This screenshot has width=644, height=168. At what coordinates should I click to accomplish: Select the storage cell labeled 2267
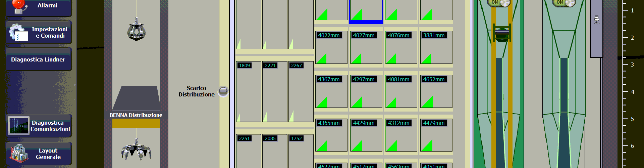coord(301,92)
